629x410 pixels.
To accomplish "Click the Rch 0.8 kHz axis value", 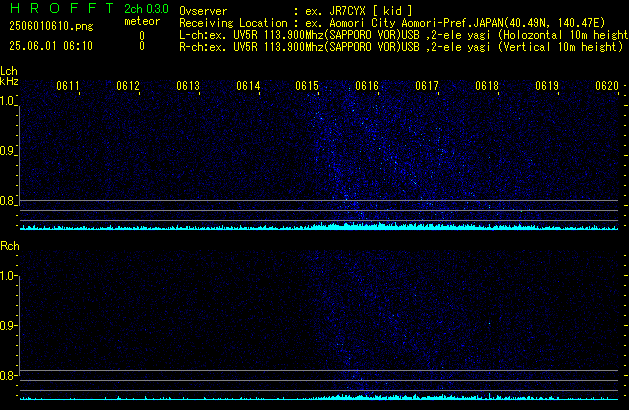I will click(7, 375).
